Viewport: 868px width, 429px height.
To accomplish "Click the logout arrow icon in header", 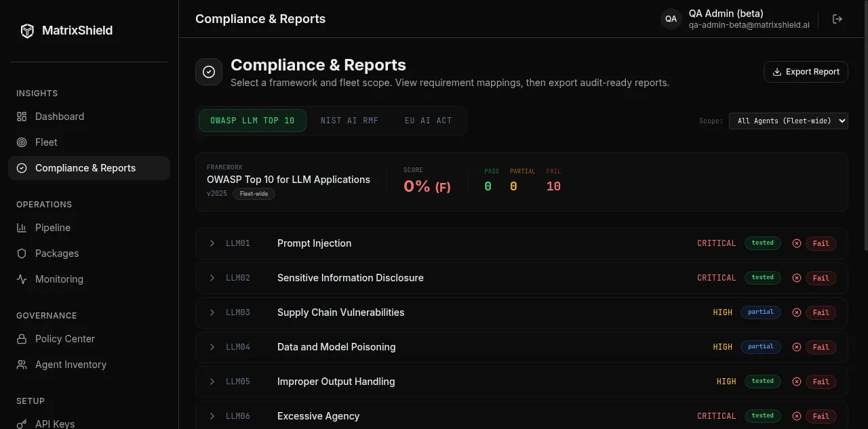I will point(837,19).
